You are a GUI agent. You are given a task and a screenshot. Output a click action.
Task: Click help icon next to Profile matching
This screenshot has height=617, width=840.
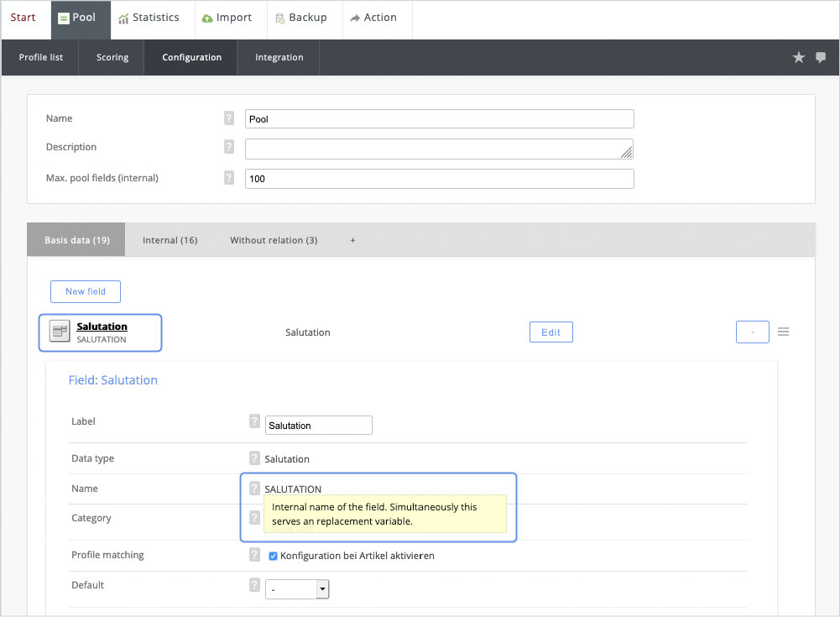click(x=254, y=555)
